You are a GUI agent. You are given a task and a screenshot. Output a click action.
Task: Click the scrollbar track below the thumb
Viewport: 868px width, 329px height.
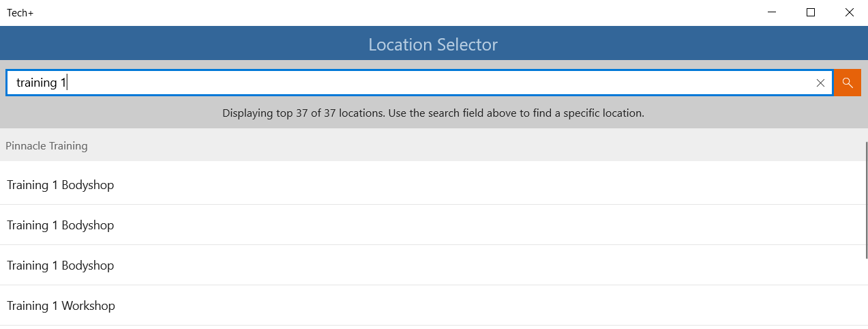click(x=866, y=294)
